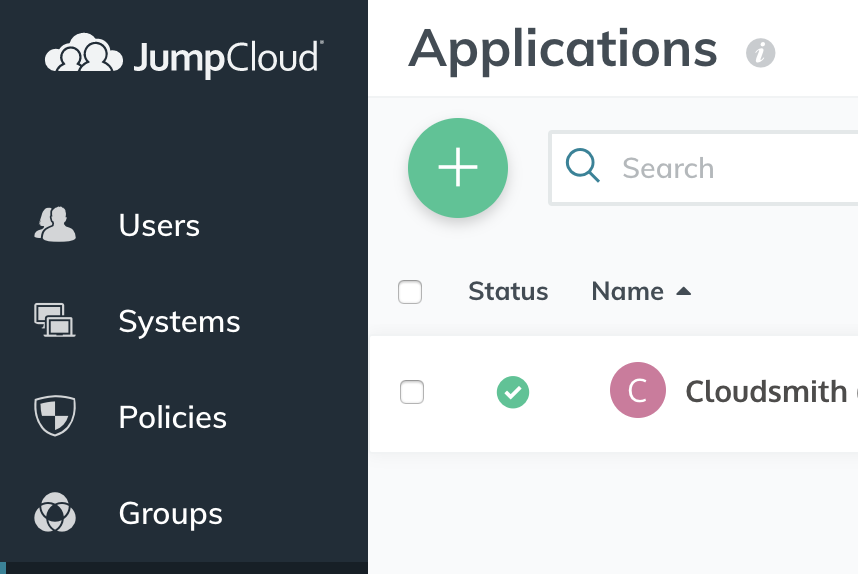This screenshot has width=858, height=574.
Task: Focus the Search input field
Action: 704,168
